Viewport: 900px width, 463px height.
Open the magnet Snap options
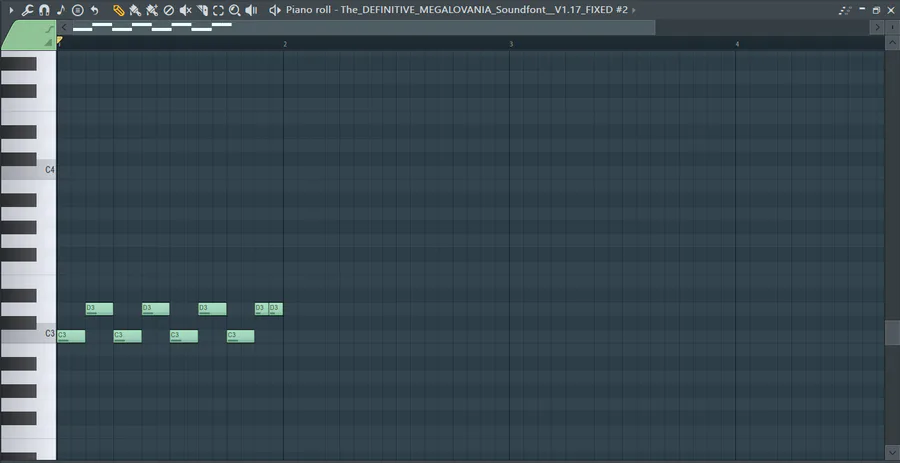[x=44, y=10]
